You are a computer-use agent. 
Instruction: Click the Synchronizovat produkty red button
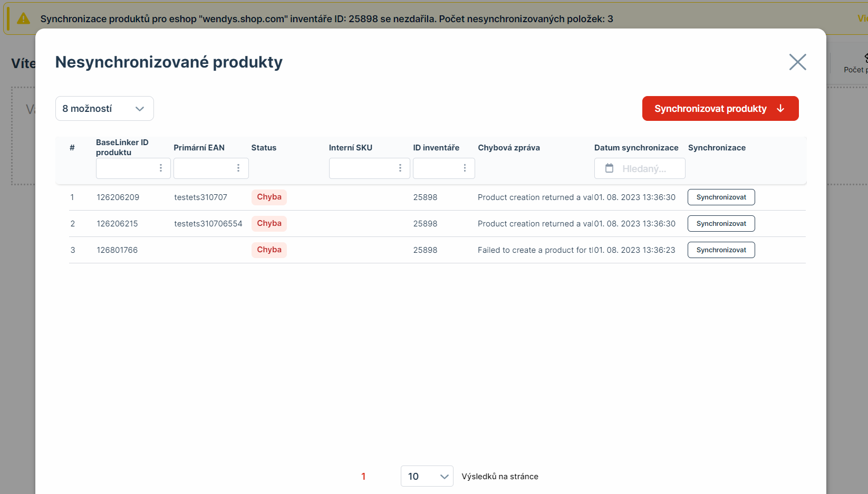tap(720, 109)
